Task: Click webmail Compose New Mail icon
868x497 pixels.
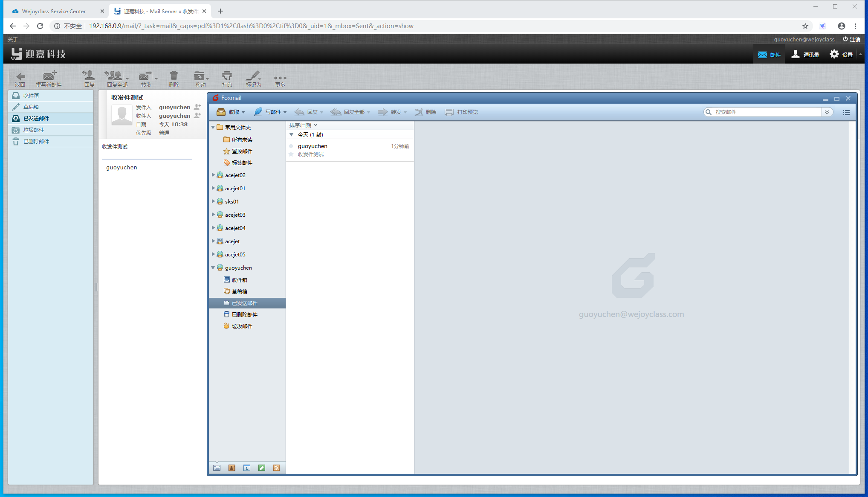Action: pos(49,77)
